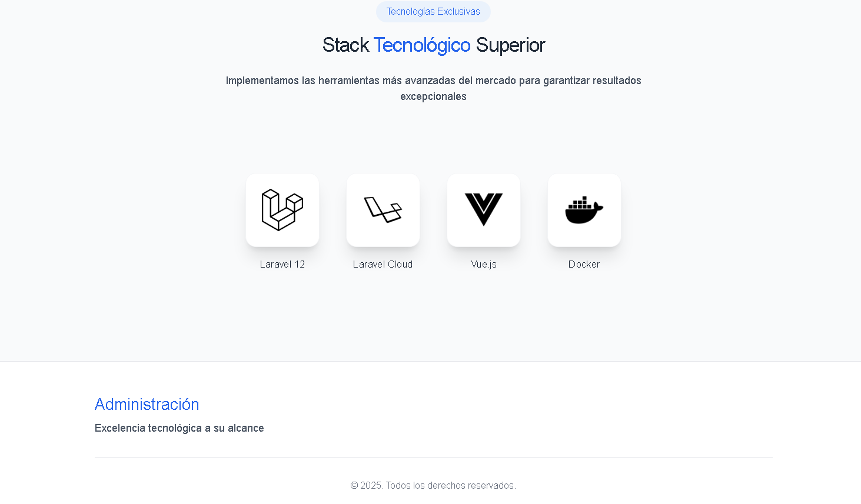Image resolution: width=861 pixels, height=504 pixels.
Task: Click the Laravel Cloud label text
Action: tap(383, 264)
